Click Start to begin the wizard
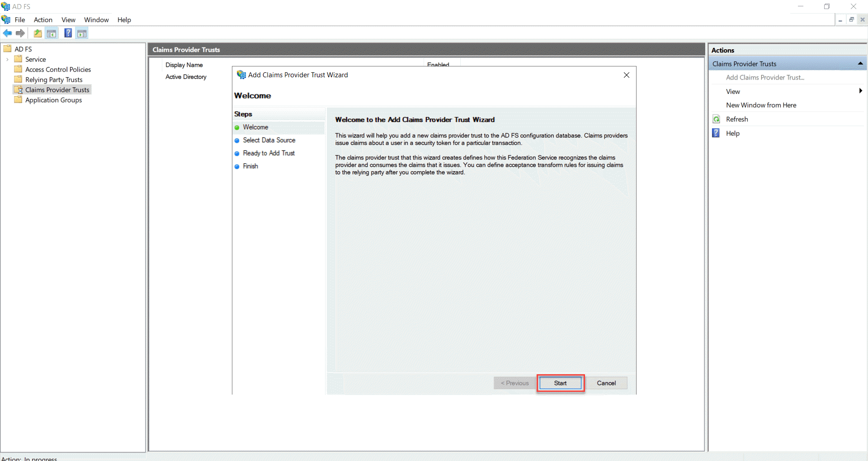This screenshot has height=461, width=868. click(560, 383)
